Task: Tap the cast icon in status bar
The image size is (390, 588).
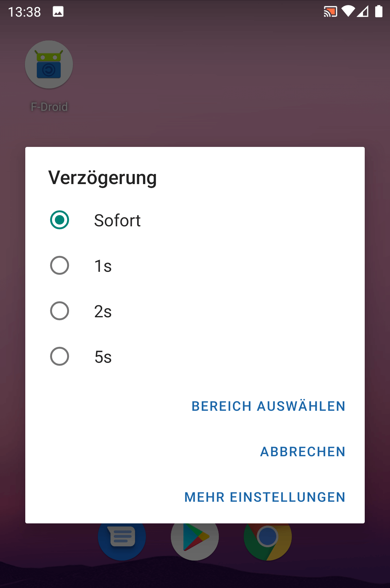Action: (330, 12)
